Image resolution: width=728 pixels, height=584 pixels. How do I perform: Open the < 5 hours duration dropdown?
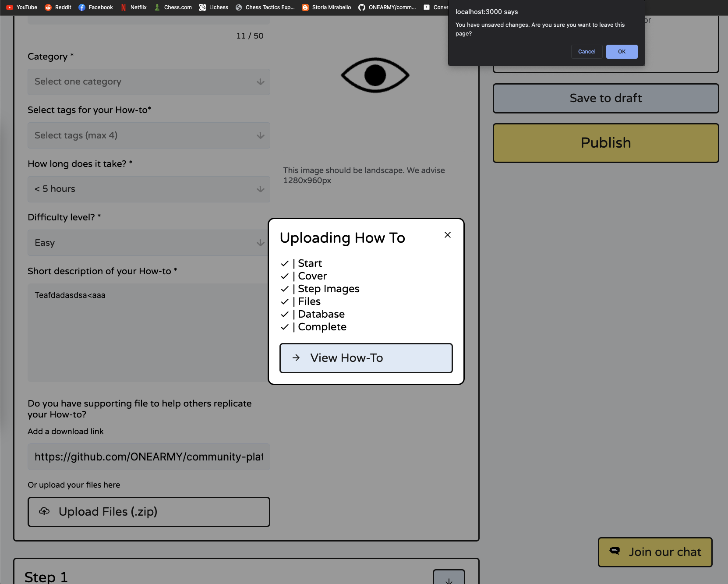(149, 189)
